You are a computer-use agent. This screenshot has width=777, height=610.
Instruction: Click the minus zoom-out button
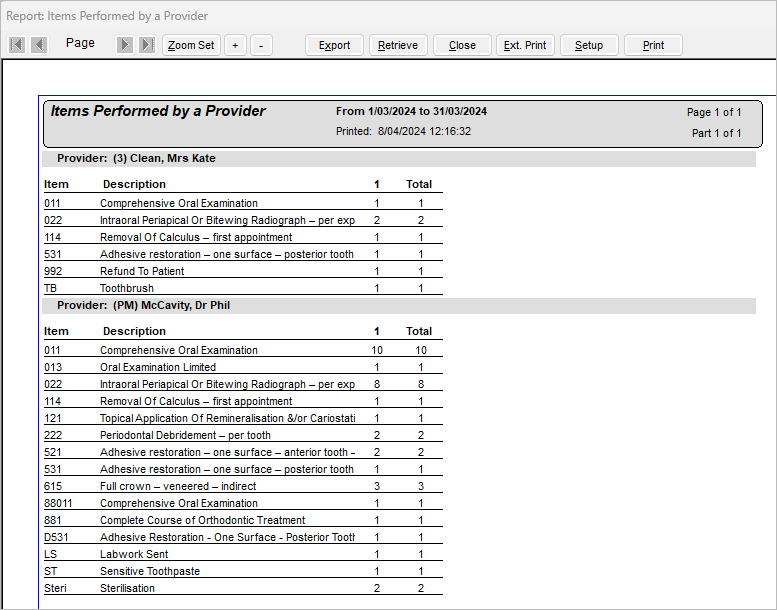(261, 45)
